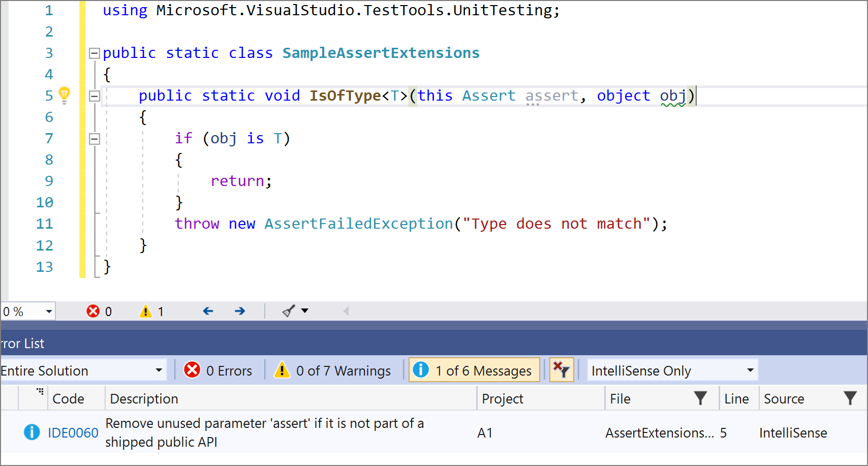868x466 pixels.
Task: Click the 'obj' parameter with green squiggle
Action: point(673,96)
